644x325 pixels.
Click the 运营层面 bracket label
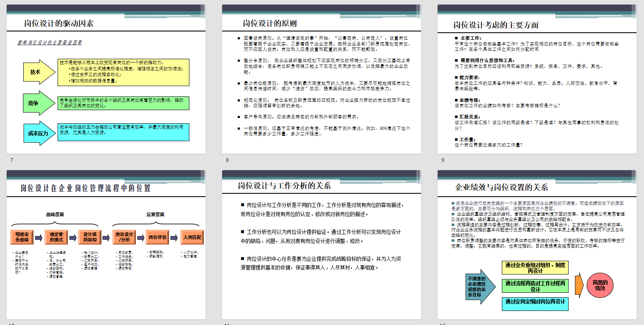click(x=155, y=214)
